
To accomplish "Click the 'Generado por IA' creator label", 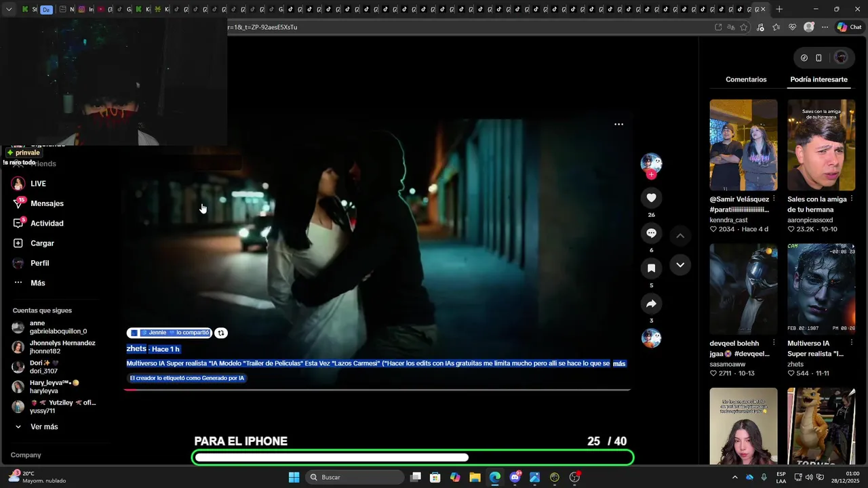I will point(186,378).
